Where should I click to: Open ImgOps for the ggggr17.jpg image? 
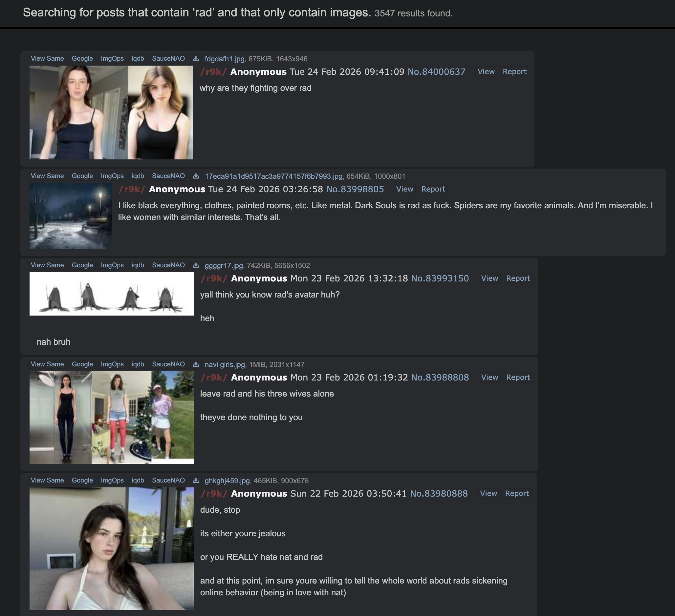(112, 265)
